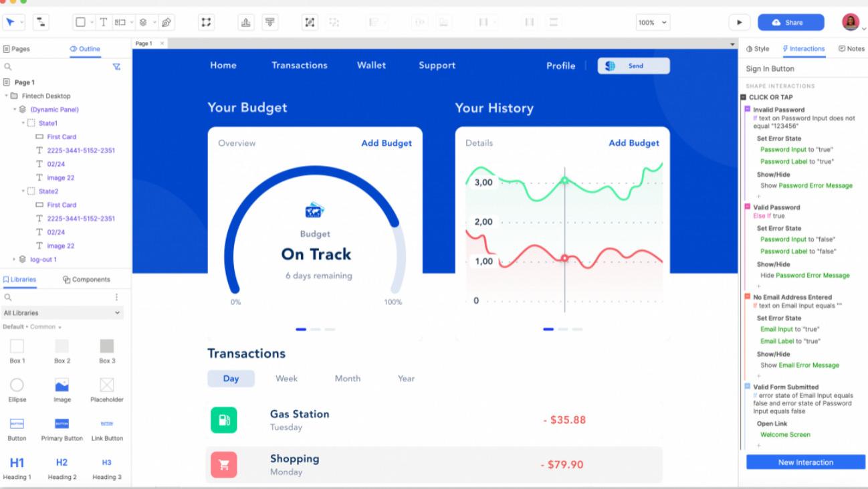This screenshot has height=489, width=868.
Task: Select the arrow selection tool
Action: coord(11,22)
